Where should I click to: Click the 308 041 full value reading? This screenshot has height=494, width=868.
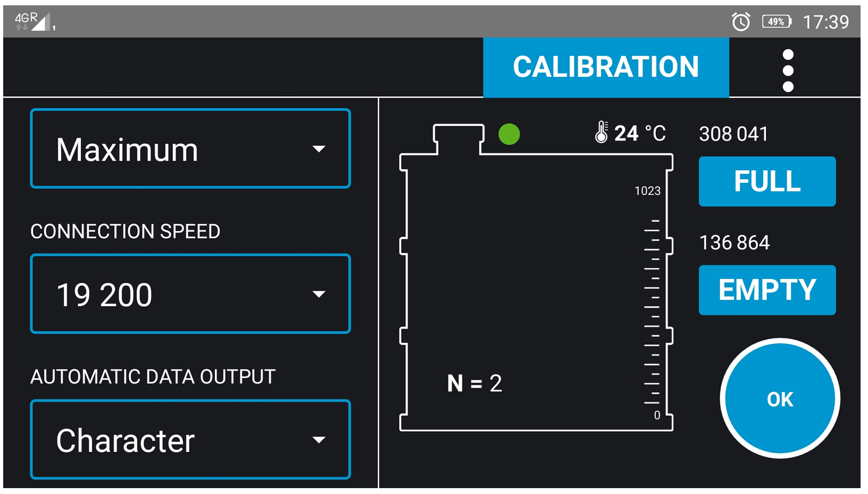pyautogui.click(x=733, y=134)
